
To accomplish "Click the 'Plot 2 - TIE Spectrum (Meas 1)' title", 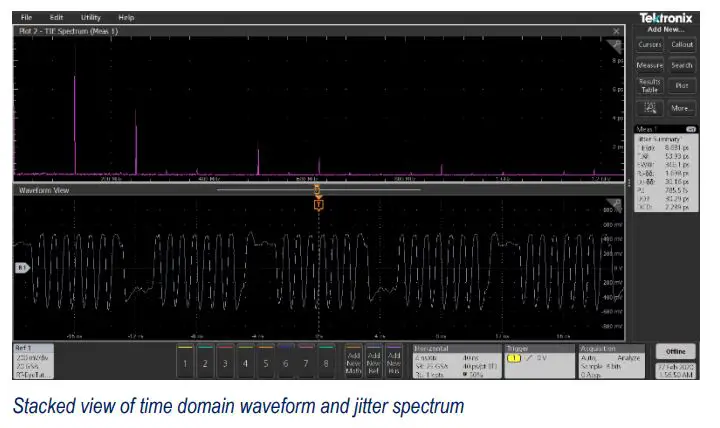I will coord(68,31).
